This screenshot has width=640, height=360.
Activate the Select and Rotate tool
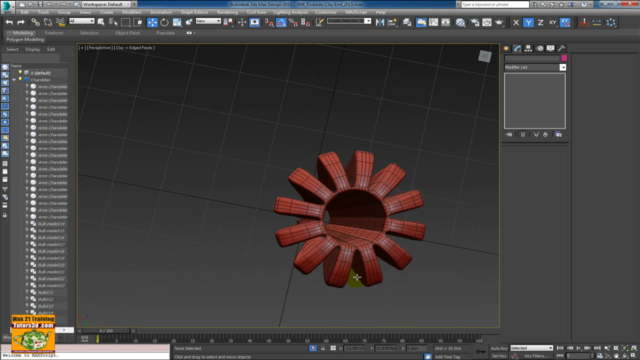tap(164, 22)
